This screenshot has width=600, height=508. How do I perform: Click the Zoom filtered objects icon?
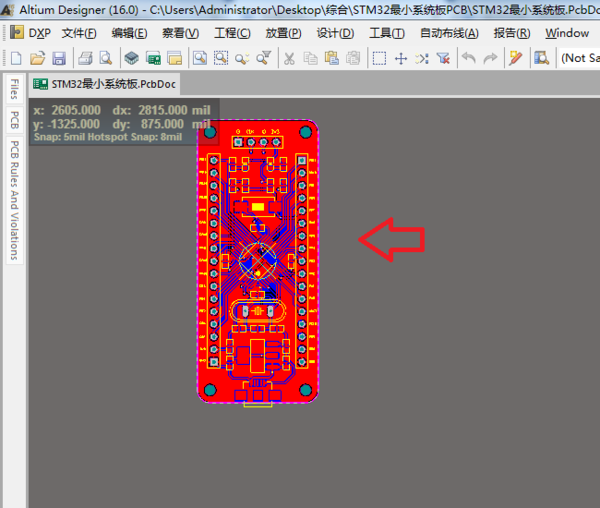click(x=264, y=59)
